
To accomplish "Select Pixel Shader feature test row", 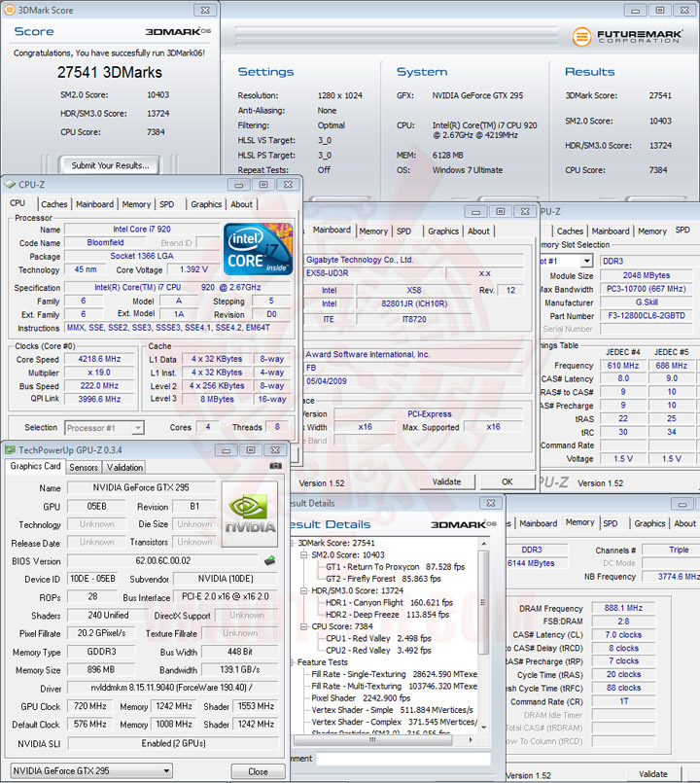I will (361, 698).
